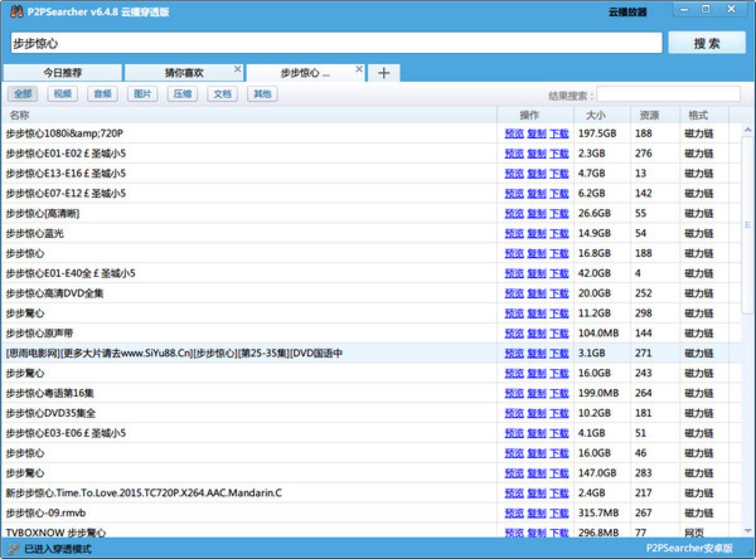Select the 压缩 archive filter

tap(181, 94)
